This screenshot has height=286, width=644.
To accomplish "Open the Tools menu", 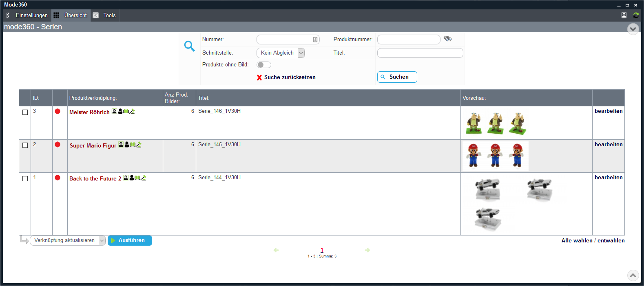I will (x=105, y=15).
